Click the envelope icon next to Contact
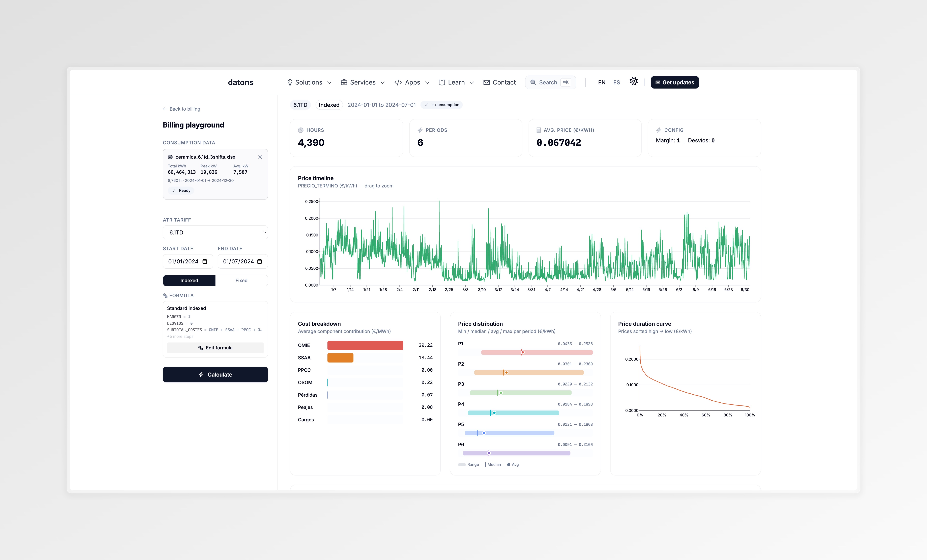Screen dimensions: 927x560 click(x=486, y=82)
